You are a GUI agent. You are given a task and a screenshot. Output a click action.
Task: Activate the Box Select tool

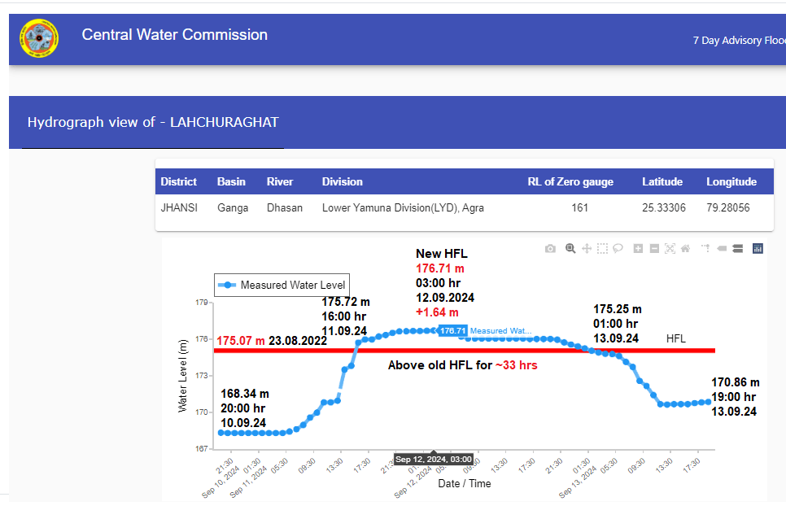pos(602,249)
